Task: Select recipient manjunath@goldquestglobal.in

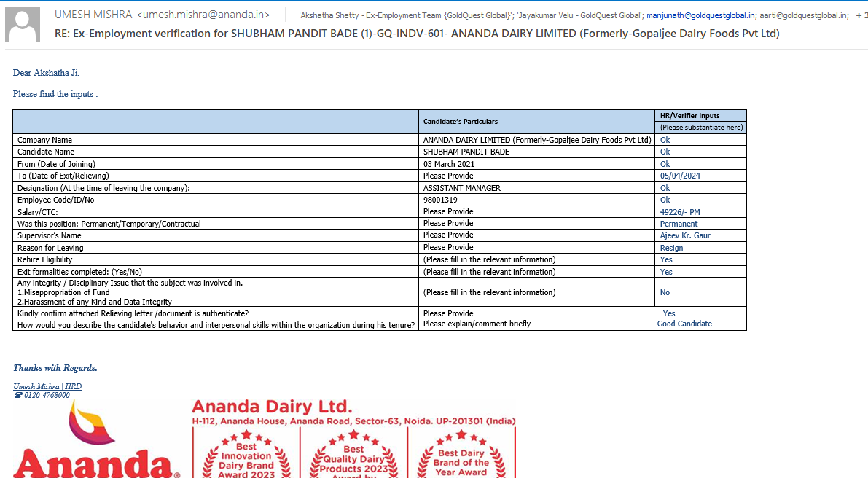Action: (700, 15)
